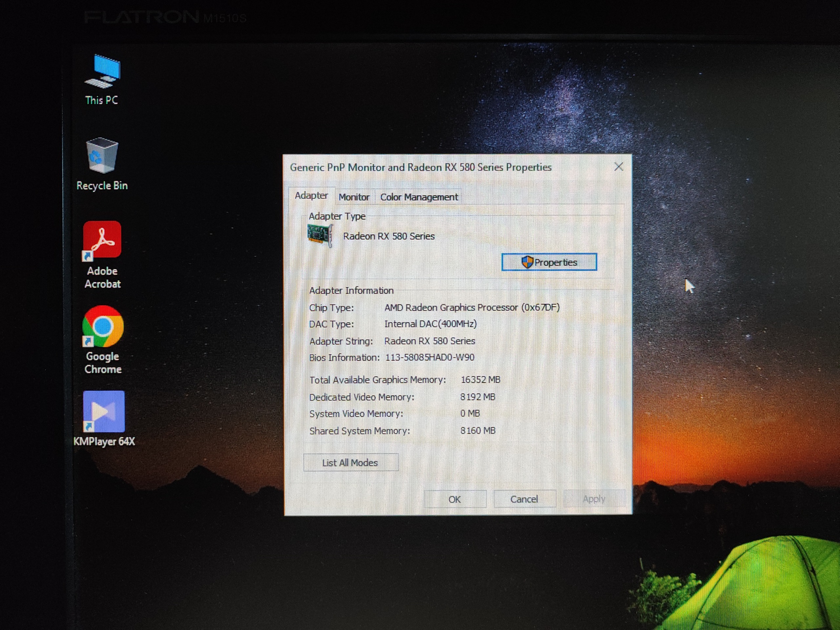Close the Radeon RX 580 properties dialog
The width and height of the screenshot is (840, 630).
(x=619, y=167)
